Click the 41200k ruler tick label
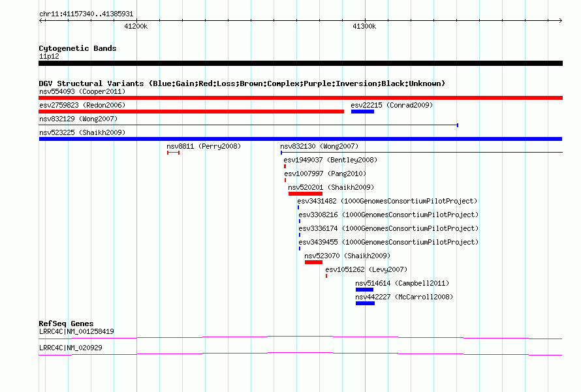The width and height of the screenshot is (581, 392). tap(136, 26)
